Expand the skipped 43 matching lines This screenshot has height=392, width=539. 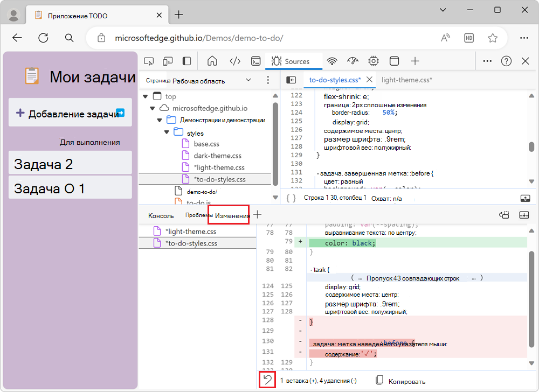417,278
